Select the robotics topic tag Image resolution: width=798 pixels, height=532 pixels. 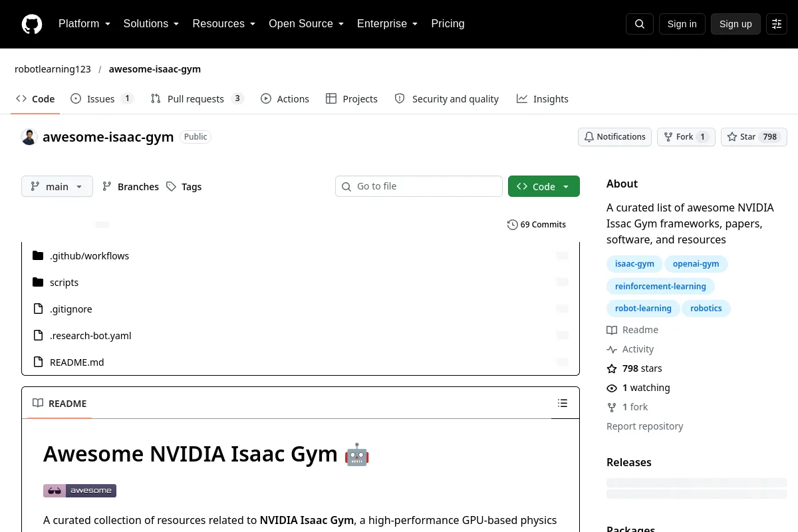706,309
